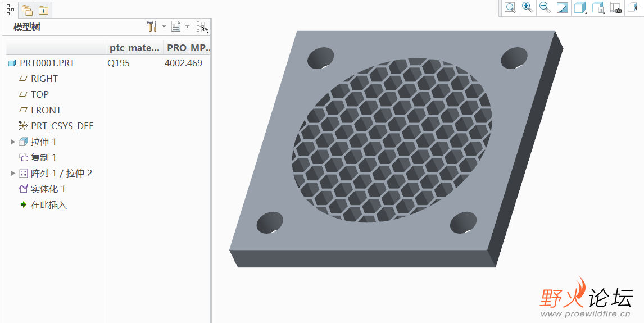
Task: Click the model tree Settings hammer icon
Action: coord(152,26)
